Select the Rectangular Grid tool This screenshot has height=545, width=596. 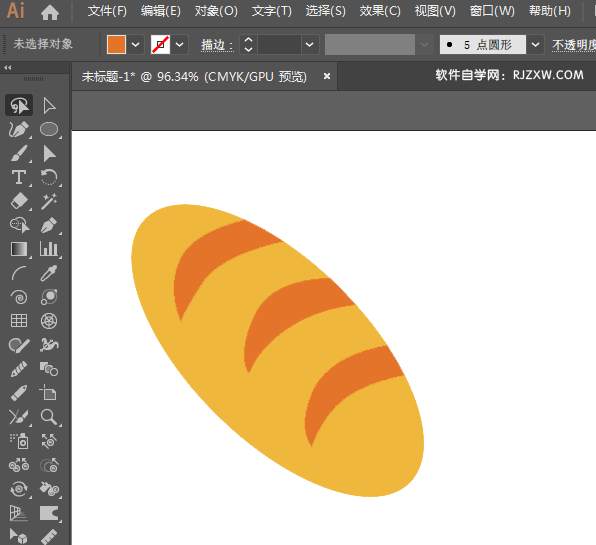[x=19, y=321]
